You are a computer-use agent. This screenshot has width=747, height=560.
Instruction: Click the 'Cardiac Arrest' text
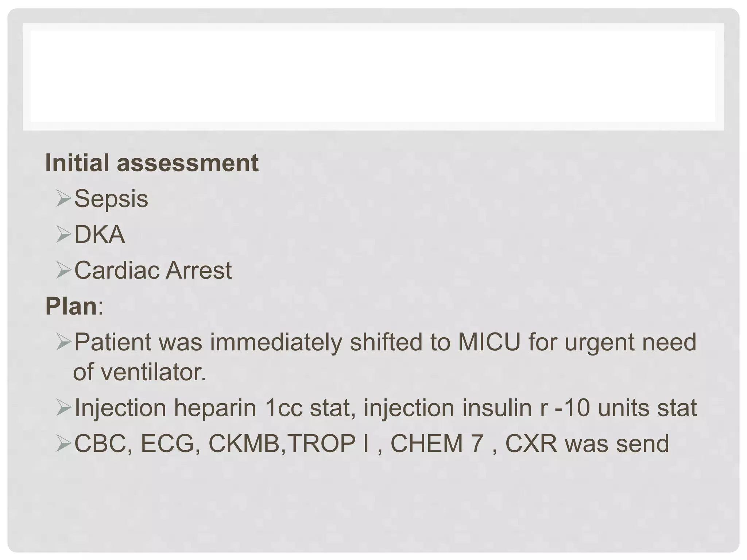point(153,271)
